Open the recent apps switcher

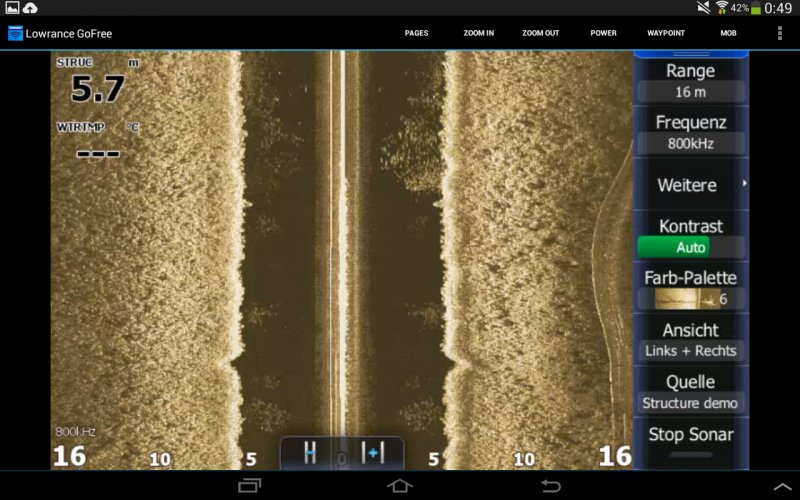pos(249,486)
